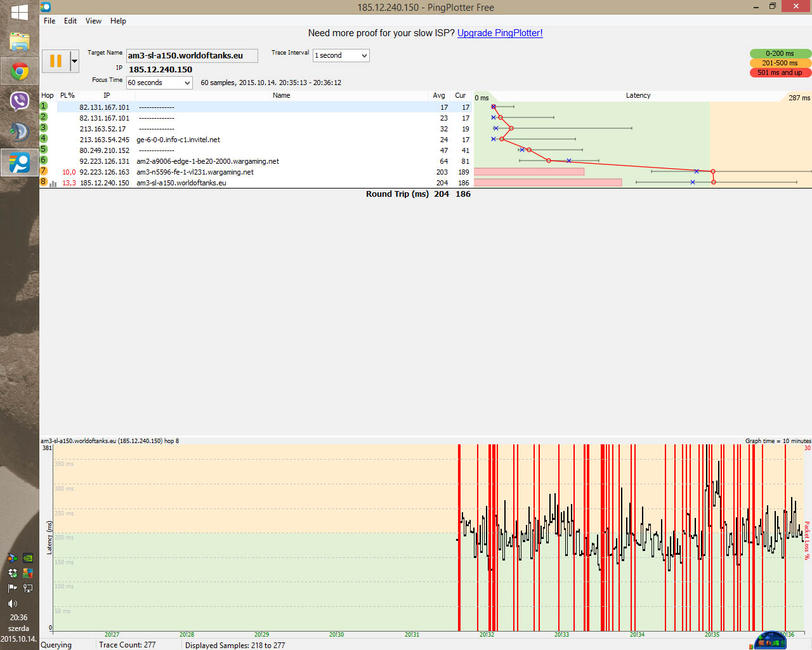Click the 13,3 packet loss value
Image resolution: width=812 pixels, height=650 pixels.
point(69,183)
